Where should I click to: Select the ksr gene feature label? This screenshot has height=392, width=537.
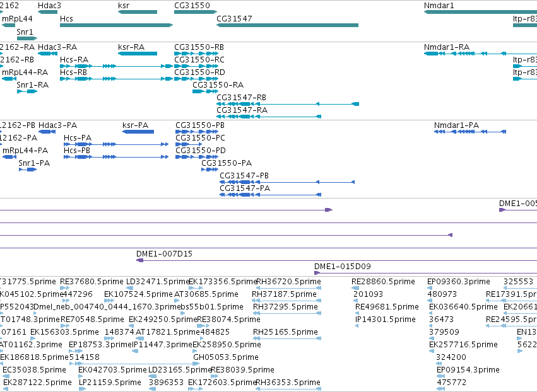124,6
